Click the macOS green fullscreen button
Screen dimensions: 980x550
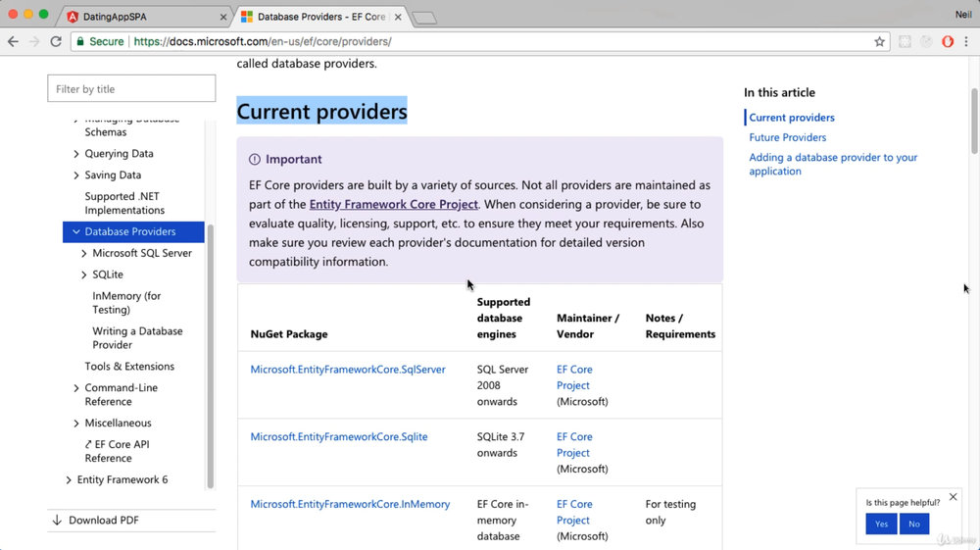43,14
